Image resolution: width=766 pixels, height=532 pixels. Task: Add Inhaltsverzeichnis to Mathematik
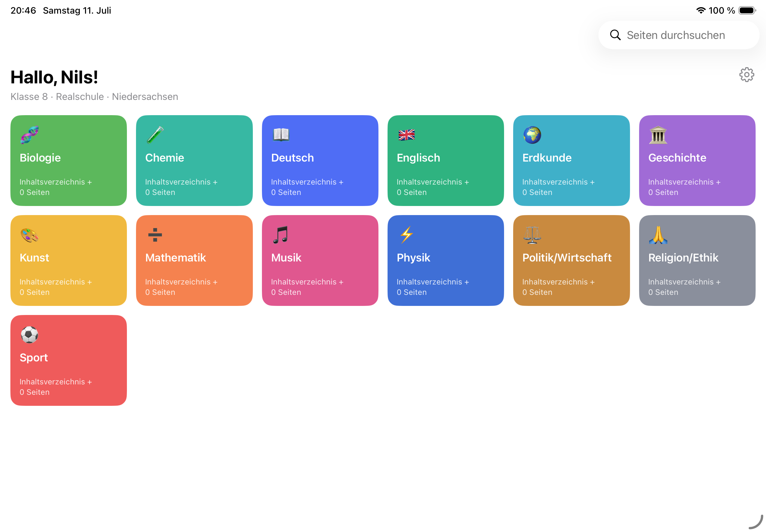(181, 282)
